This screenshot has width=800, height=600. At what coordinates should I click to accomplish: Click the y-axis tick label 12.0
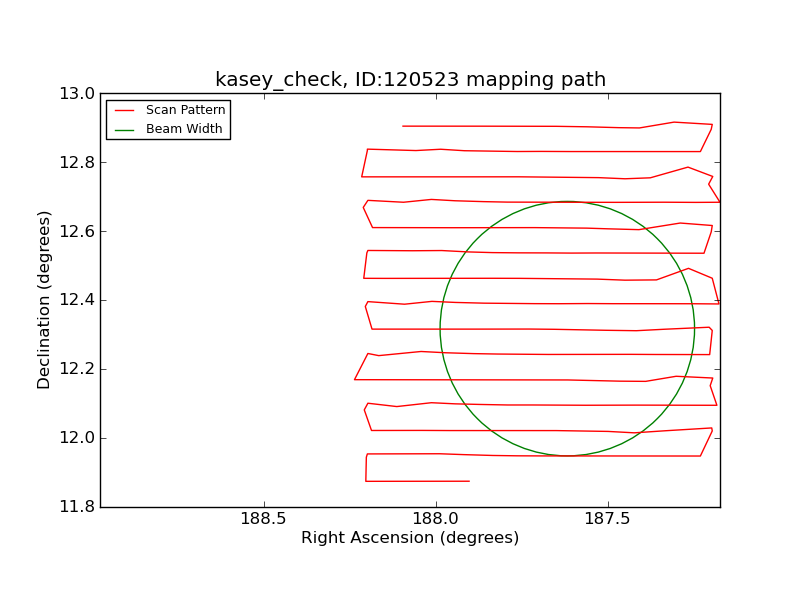pyautogui.click(x=77, y=438)
